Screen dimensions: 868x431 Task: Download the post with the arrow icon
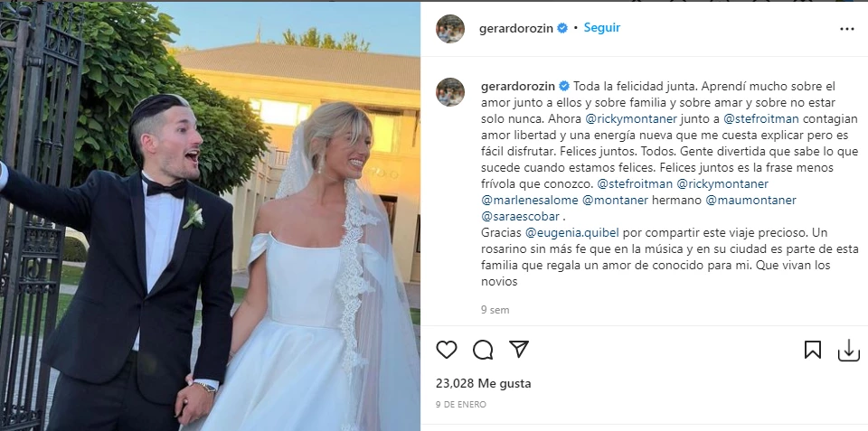point(849,350)
